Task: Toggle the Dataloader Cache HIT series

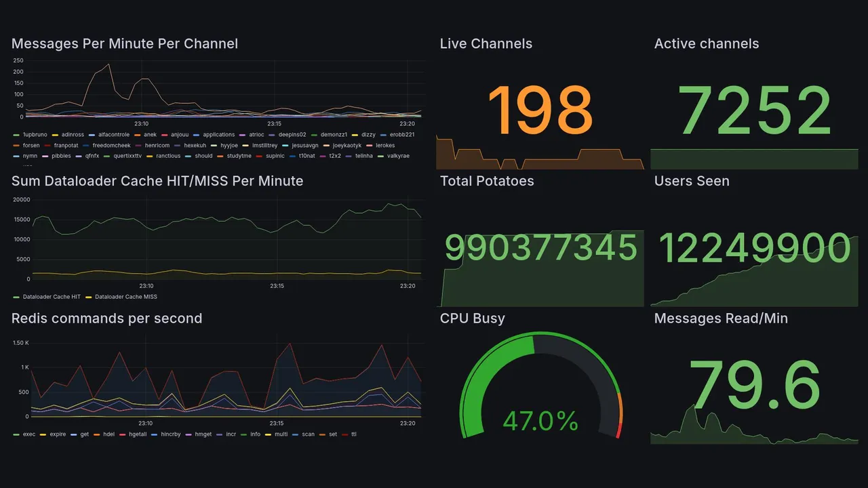Action: pos(47,297)
